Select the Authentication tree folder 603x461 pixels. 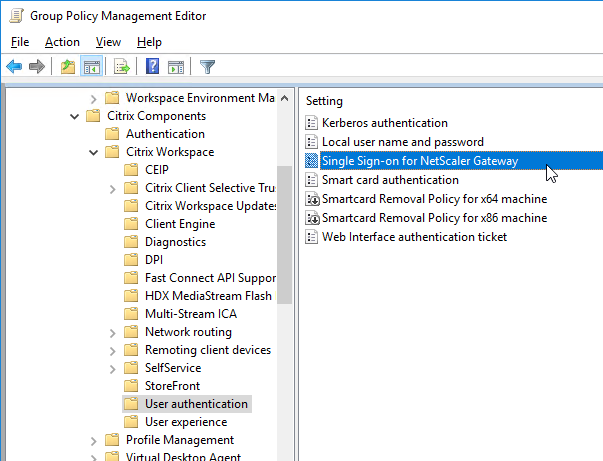(x=165, y=134)
